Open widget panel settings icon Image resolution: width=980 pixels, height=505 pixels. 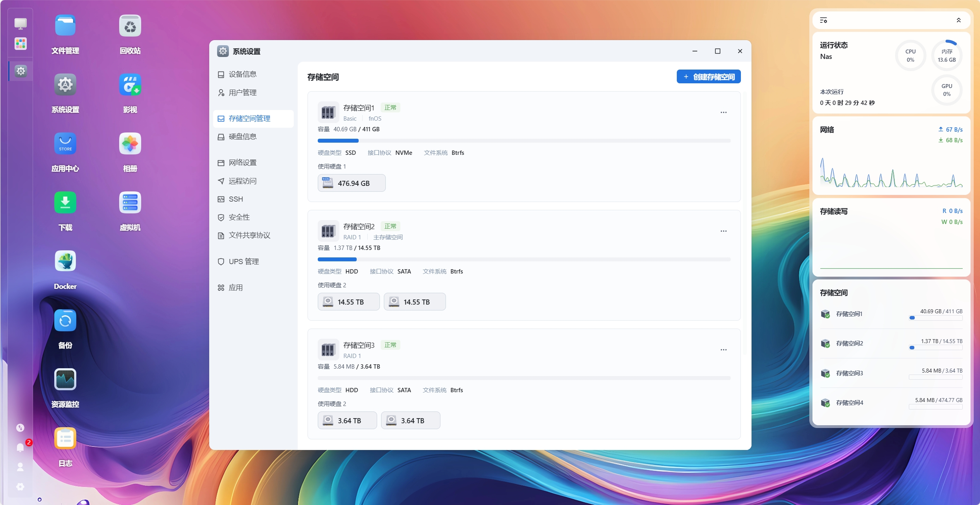[x=823, y=20]
